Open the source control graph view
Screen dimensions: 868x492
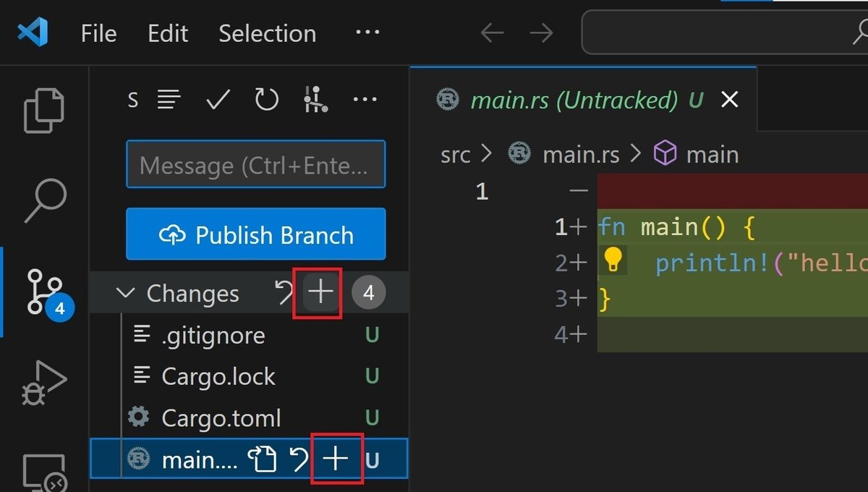tap(316, 99)
